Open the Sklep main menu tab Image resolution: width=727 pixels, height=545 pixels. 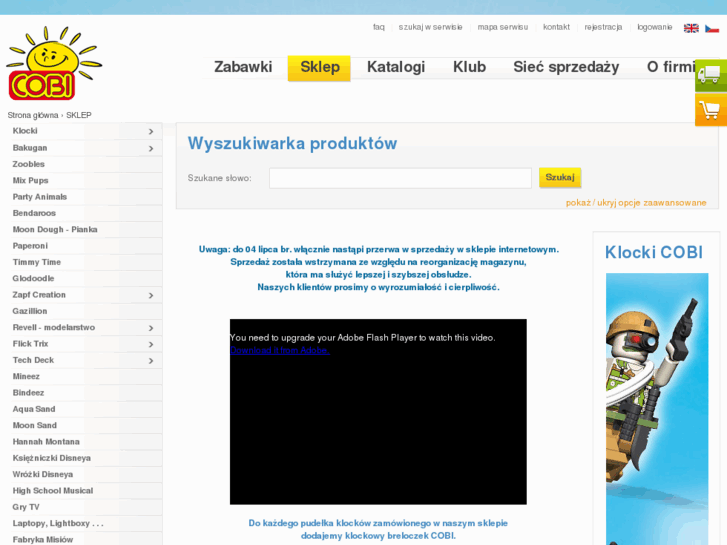click(319, 68)
